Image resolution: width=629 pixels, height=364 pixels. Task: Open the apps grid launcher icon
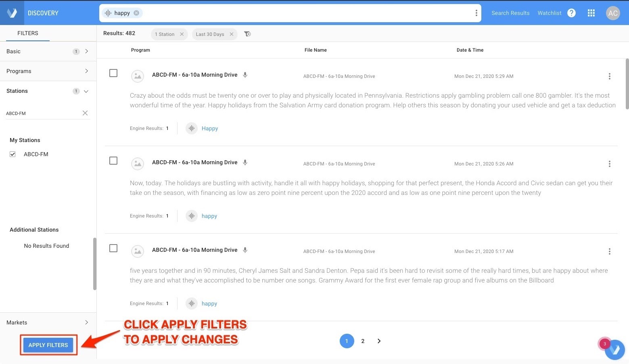(591, 13)
